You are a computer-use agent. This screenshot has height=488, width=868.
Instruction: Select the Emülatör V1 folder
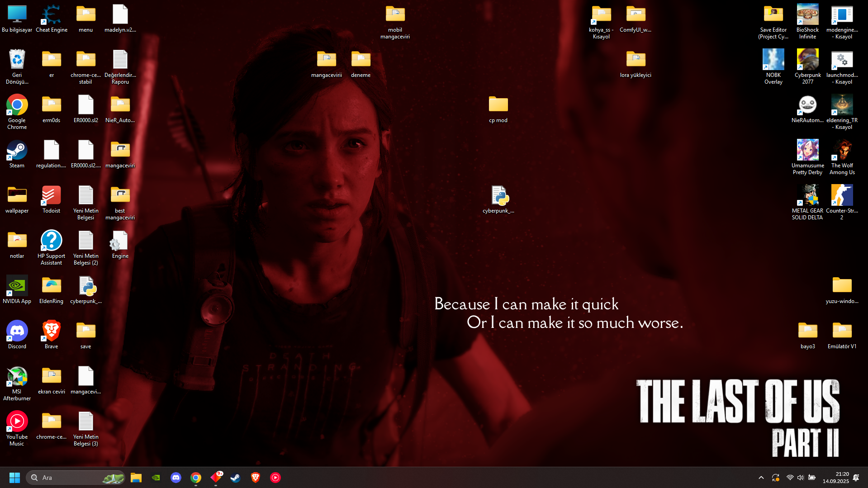tap(842, 335)
